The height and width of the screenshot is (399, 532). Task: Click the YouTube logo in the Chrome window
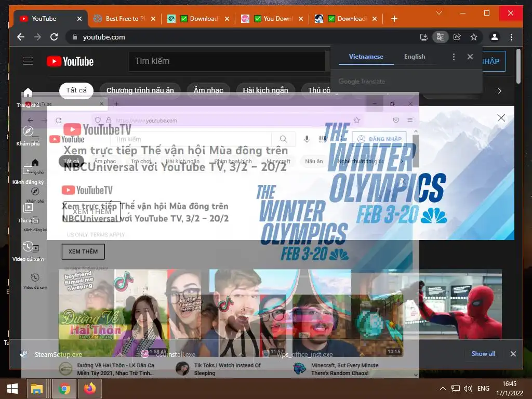click(70, 61)
